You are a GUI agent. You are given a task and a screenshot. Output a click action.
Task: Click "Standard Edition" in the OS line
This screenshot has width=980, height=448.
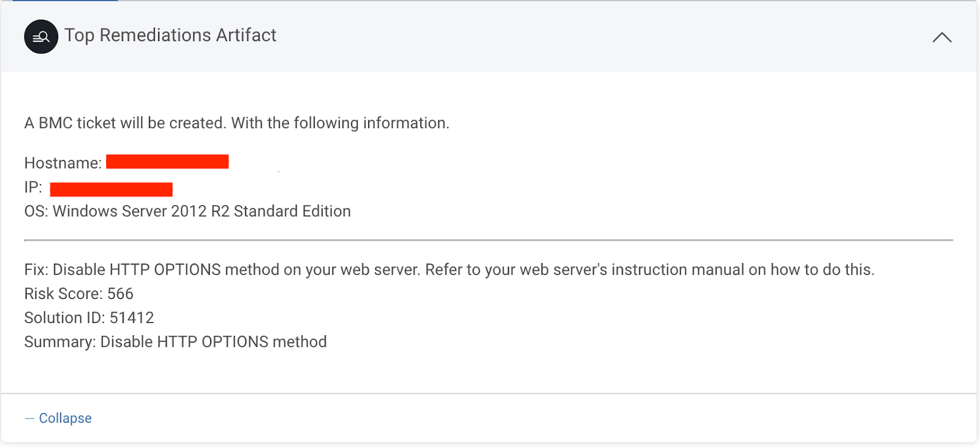click(x=292, y=211)
